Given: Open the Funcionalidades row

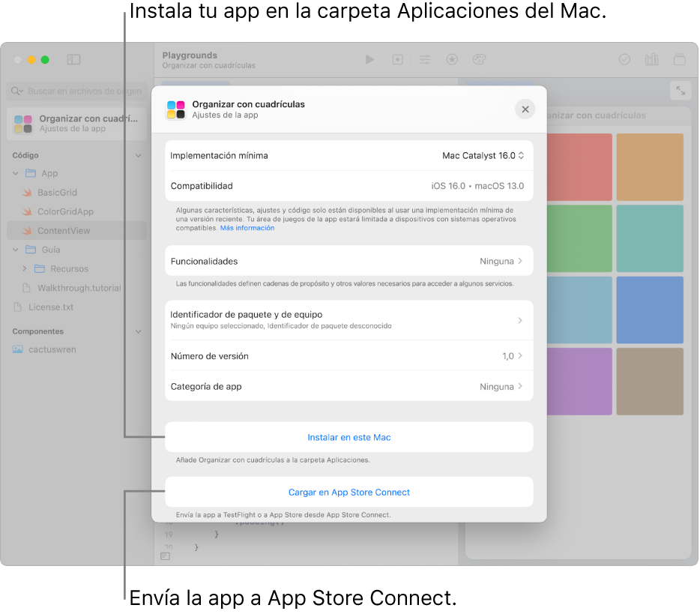Looking at the screenshot, I should (349, 261).
